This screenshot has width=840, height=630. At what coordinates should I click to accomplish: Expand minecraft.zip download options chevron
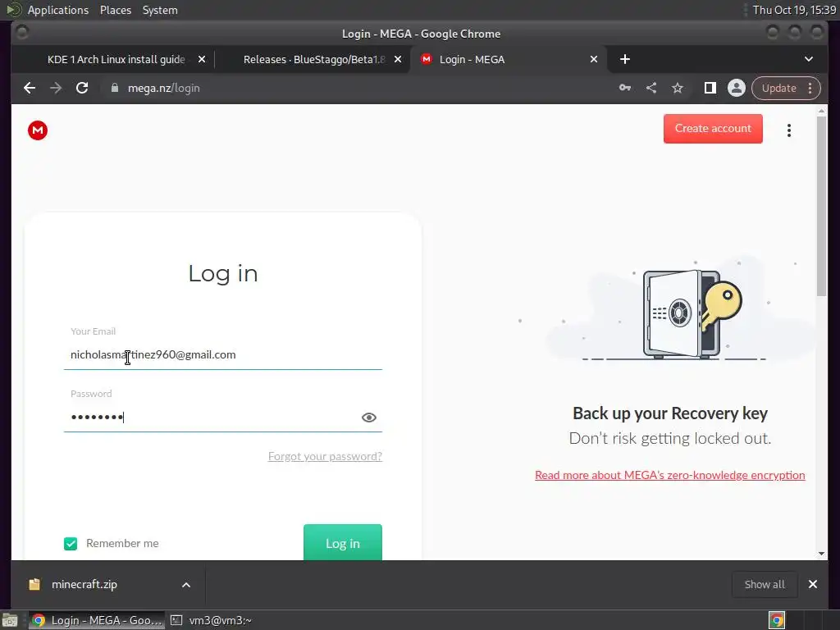(x=186, y=584)
